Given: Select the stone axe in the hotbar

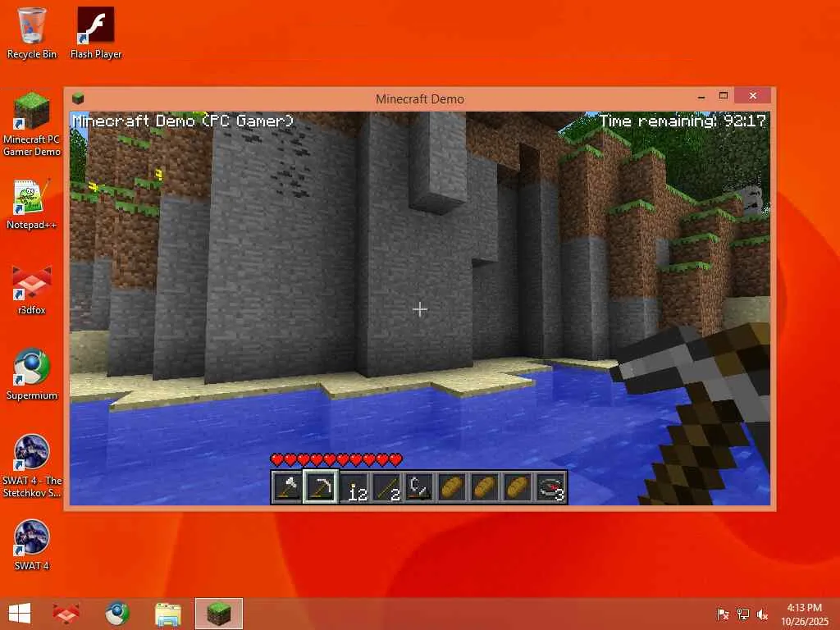Looking at the screenshot, I should 288,487.
